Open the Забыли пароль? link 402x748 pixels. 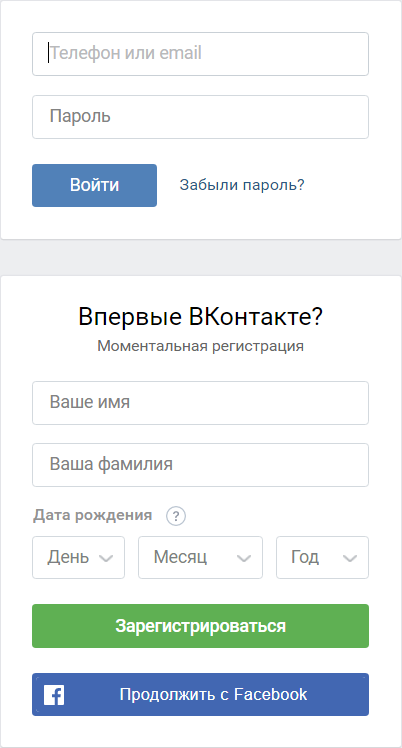(x=242, y=185)
